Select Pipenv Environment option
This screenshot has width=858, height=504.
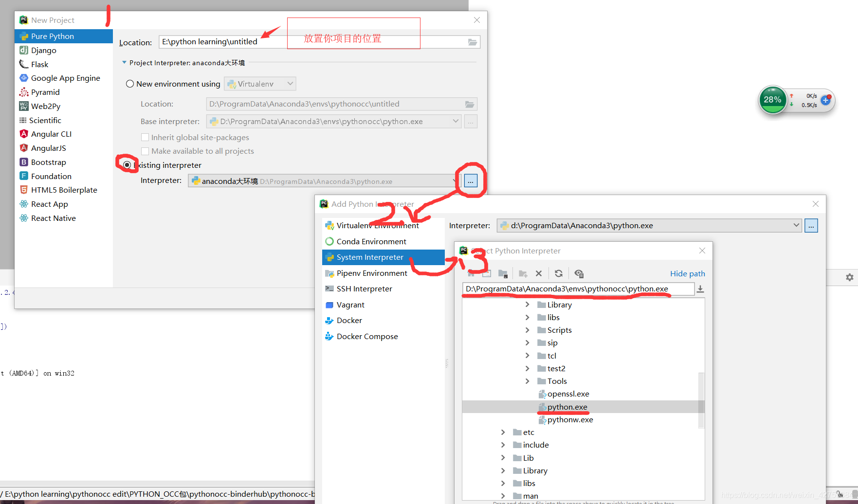click(383, 273)
